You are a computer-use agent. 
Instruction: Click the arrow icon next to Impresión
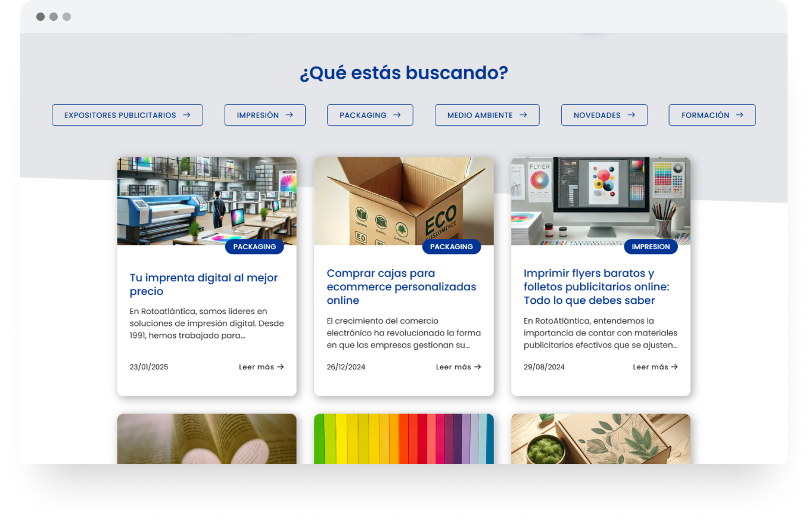click(289, 115)
